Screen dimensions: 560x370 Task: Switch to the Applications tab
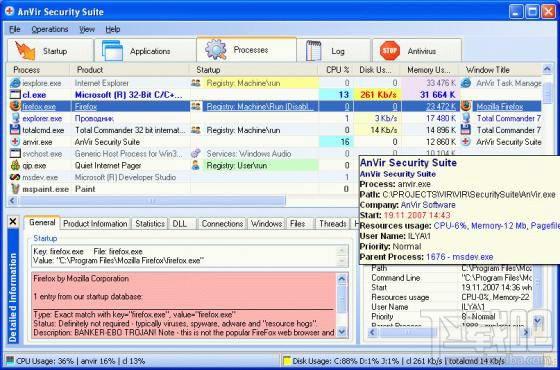pyautogui.click(x=145, y=51)
